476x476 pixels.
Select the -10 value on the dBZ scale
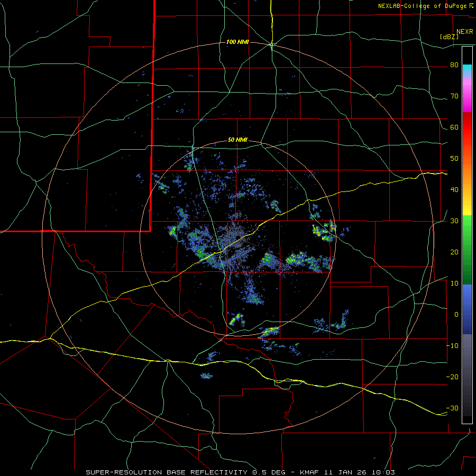pyautogui.click(x=452, y=346)
